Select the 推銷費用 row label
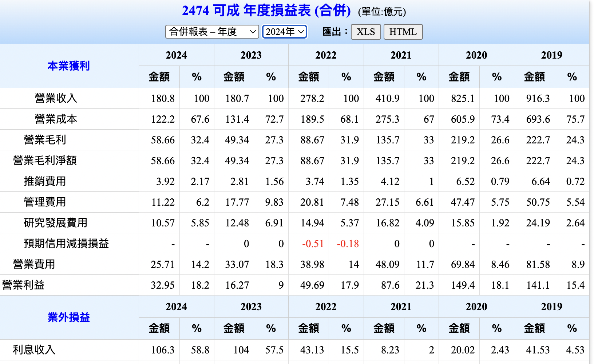This screenshot has height=364, width=594. pos(45,181)
